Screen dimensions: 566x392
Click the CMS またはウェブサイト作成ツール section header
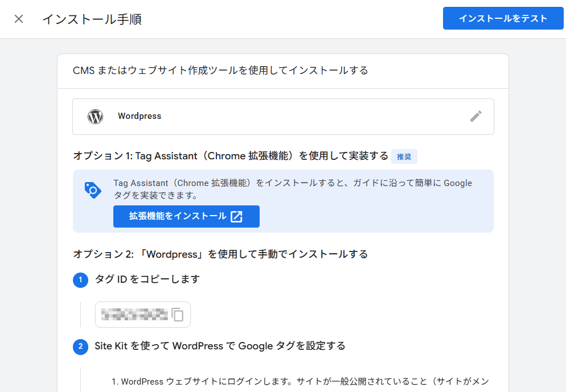[x=220, y=71]
